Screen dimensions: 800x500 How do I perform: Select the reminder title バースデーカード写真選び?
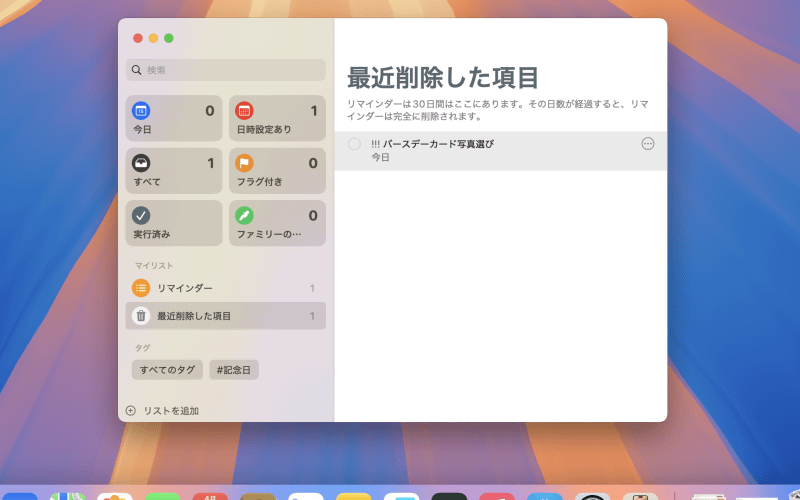438,144
